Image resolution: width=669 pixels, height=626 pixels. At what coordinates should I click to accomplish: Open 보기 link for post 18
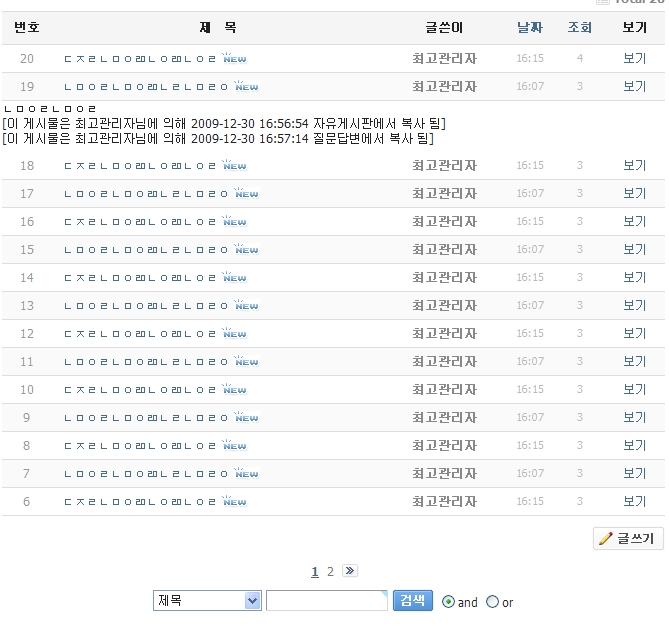pos(635,165)
